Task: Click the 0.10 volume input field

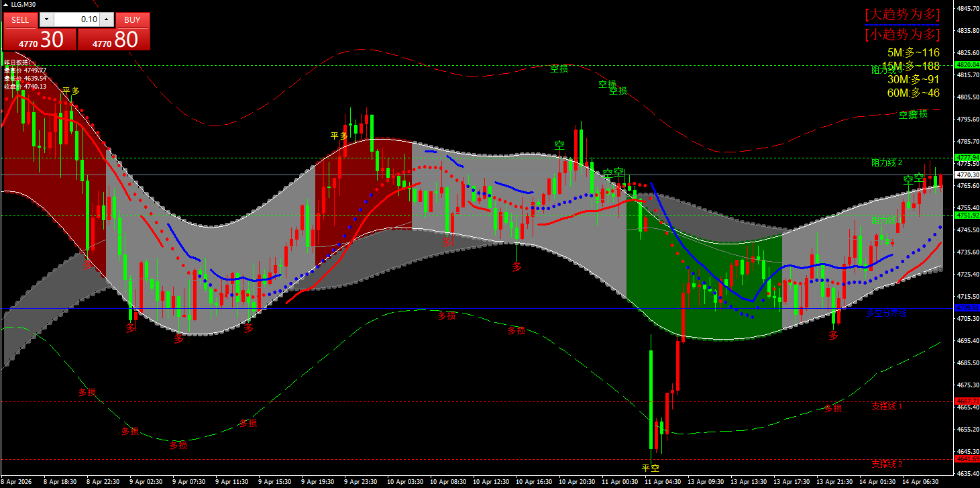Action: 76,19
